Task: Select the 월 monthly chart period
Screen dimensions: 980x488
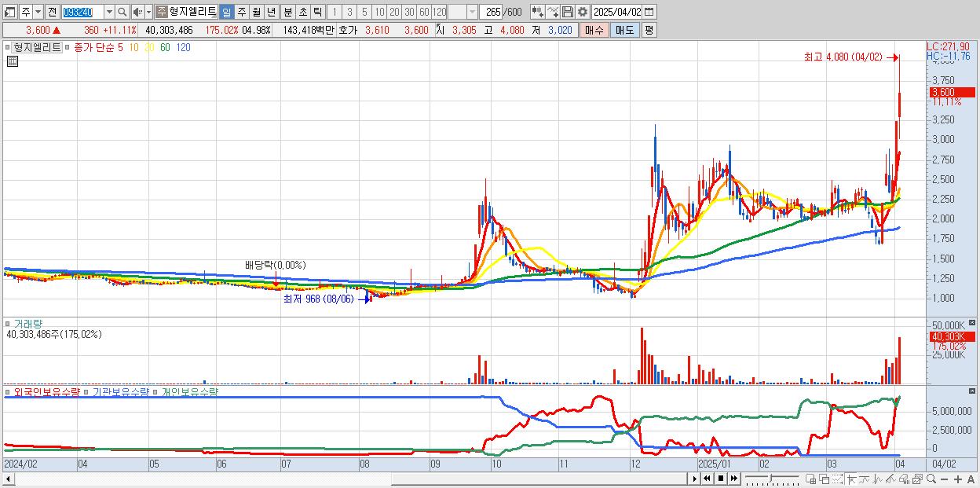Action: 256,12
